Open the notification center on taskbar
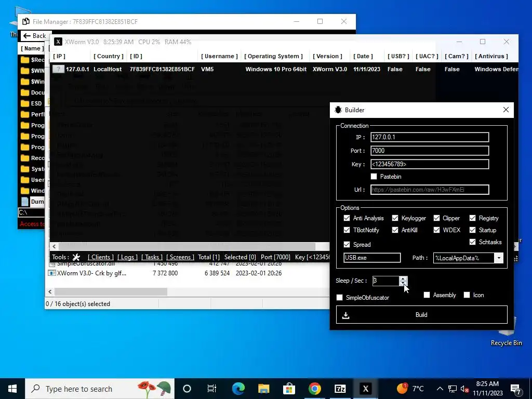 tap(516, 389)
